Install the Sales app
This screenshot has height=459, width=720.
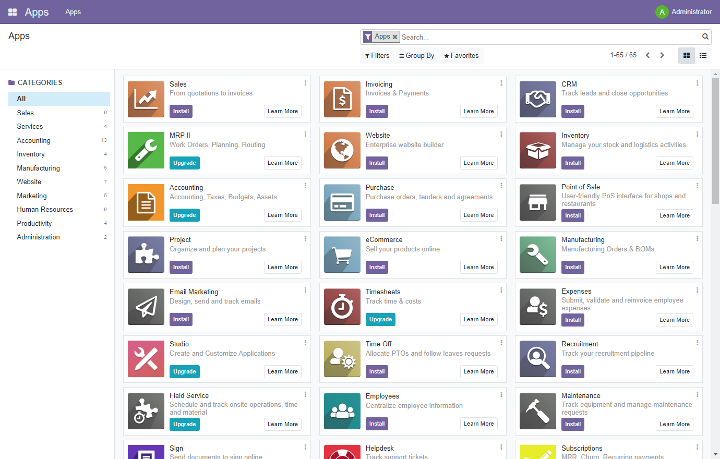[x=181, y=111]
